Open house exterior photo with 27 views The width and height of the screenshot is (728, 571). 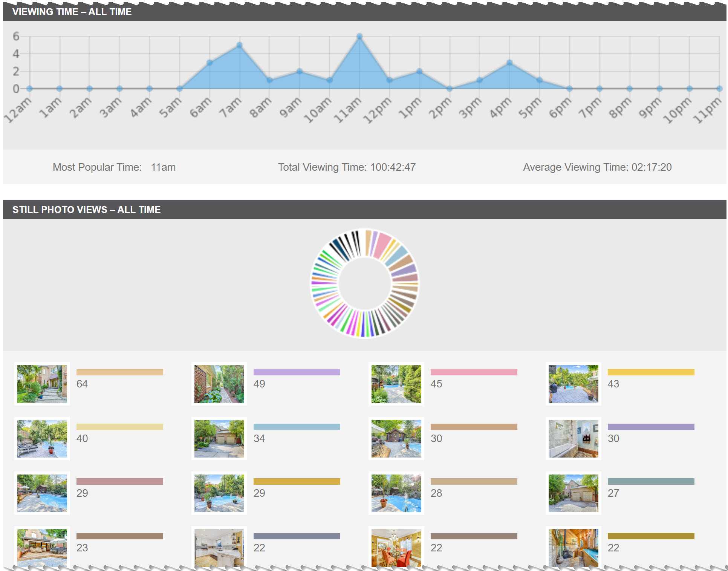point(574,493)
